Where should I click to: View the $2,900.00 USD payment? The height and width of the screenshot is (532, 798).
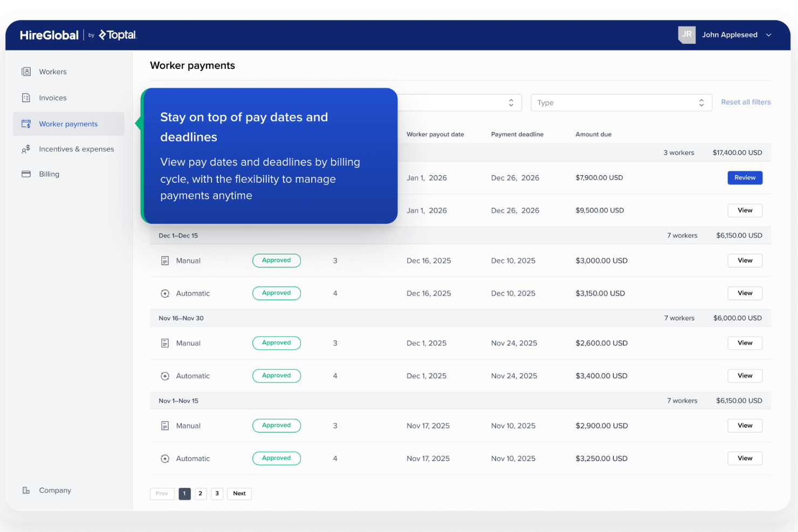(x=745, y=425)
